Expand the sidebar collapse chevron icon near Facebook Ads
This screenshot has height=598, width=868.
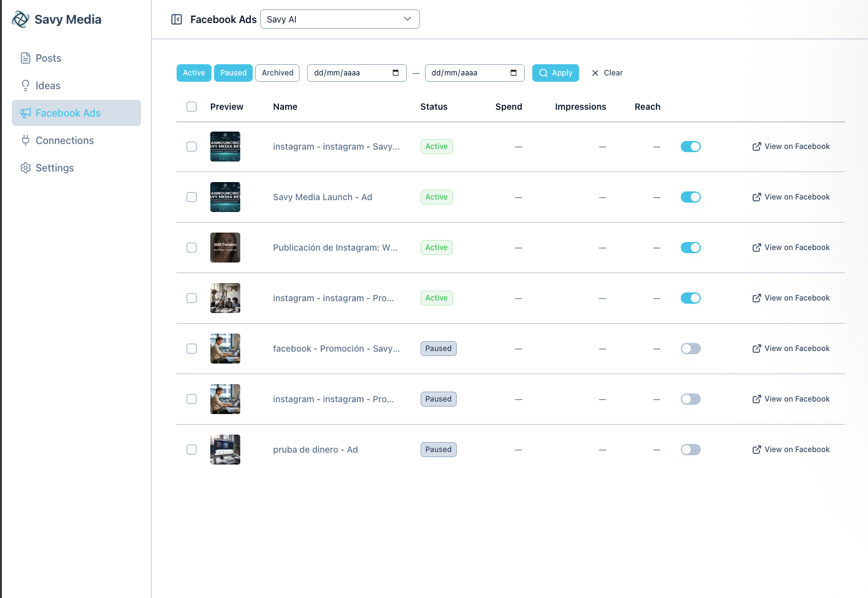[177, 19]
